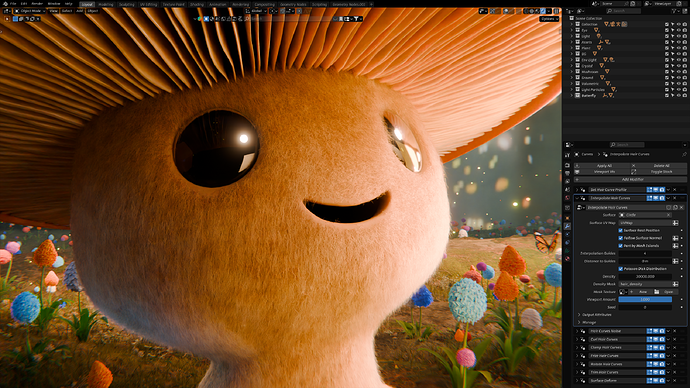Screen dimensions: 690x388
Task: Expand the Eye collection in the Outliner
Action: (572, 30)
